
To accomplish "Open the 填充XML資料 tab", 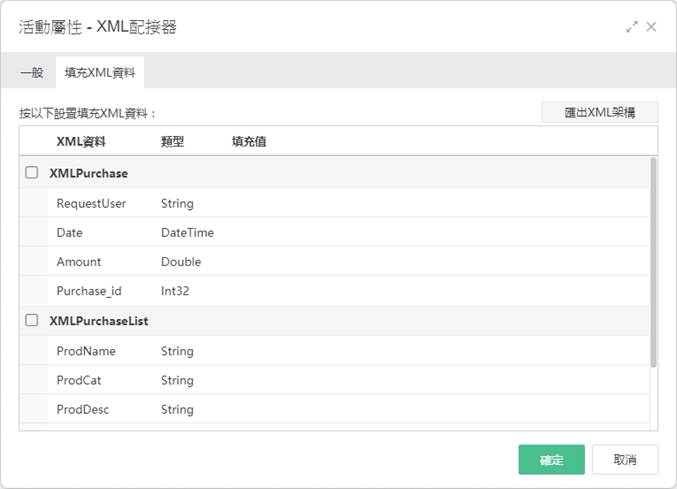I will [x=100, y=73].
